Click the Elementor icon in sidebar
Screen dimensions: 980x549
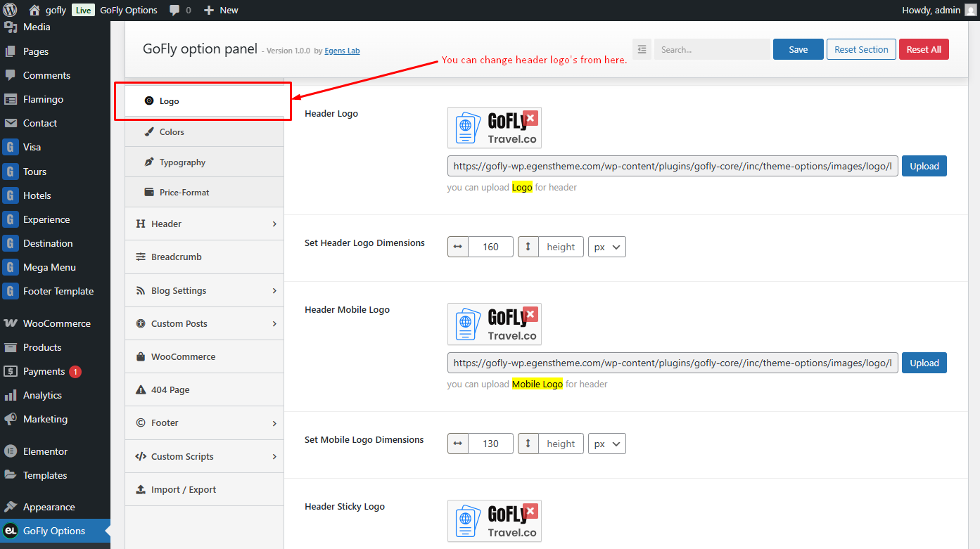(x=11, y=451)
